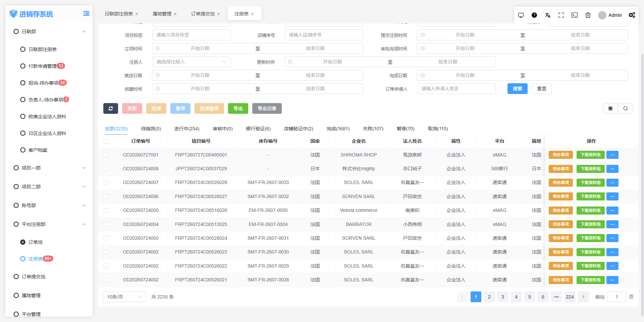Viewport: 644px width, 322px height.
Task: Switch to the 银行验证(6) status tab
Action: [258, 129]
